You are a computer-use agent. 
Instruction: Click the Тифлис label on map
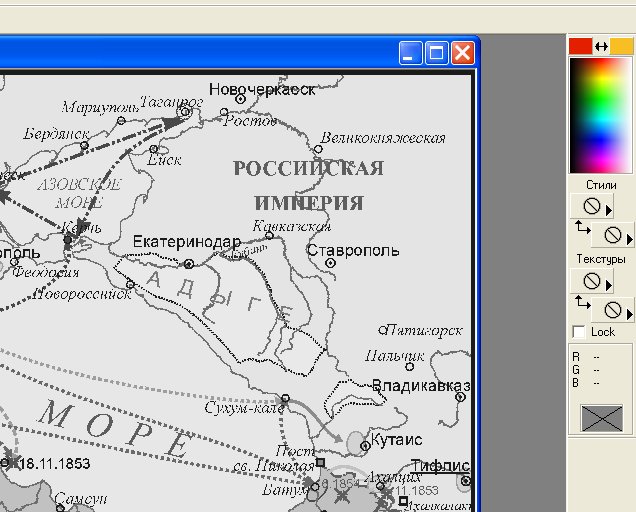point(440,466)
